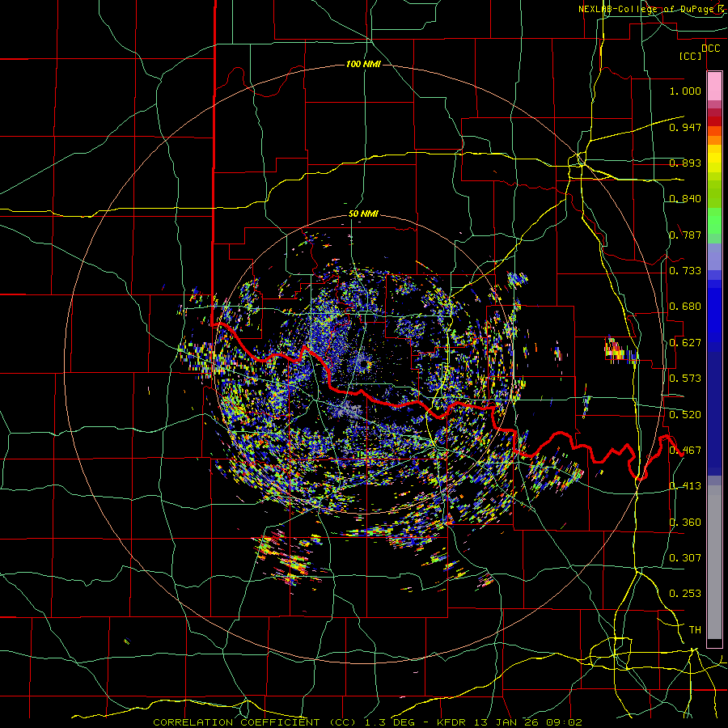Viewport: 728px width, 728px height.
Task: Click the 0.413 scale value
Action: (x=685, y=486)
